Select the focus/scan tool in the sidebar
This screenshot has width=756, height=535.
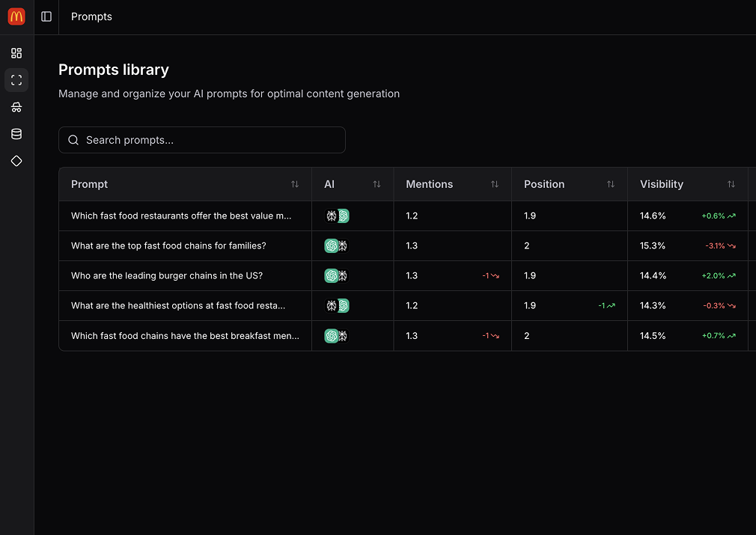tap(16, 80)
